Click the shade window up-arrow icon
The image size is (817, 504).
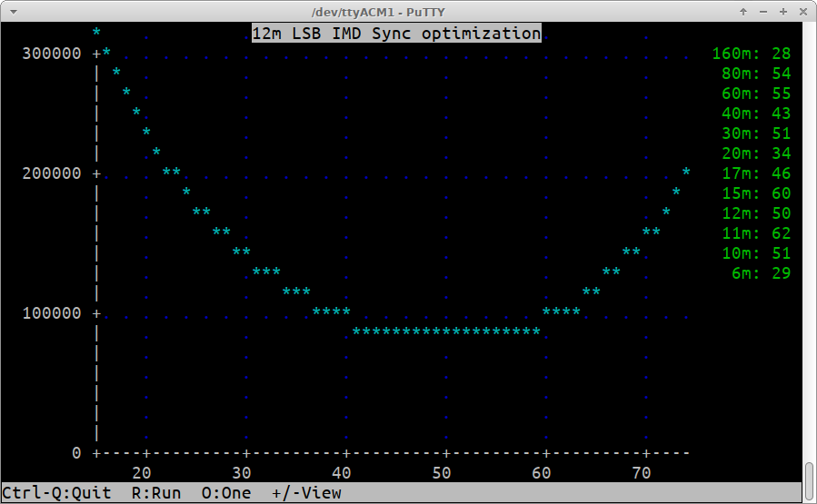click(x=743, y=11)
